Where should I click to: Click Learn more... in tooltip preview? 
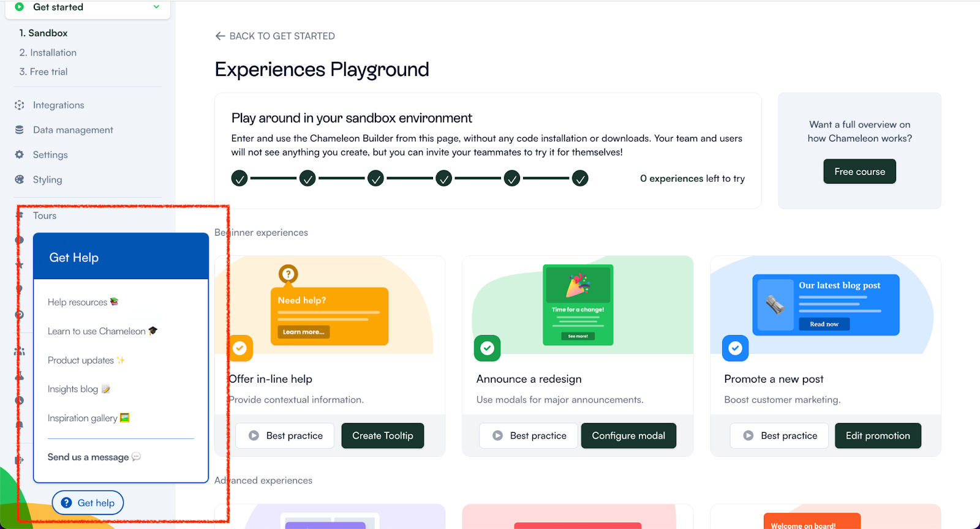pyautogui.click(x=304, y=332)
